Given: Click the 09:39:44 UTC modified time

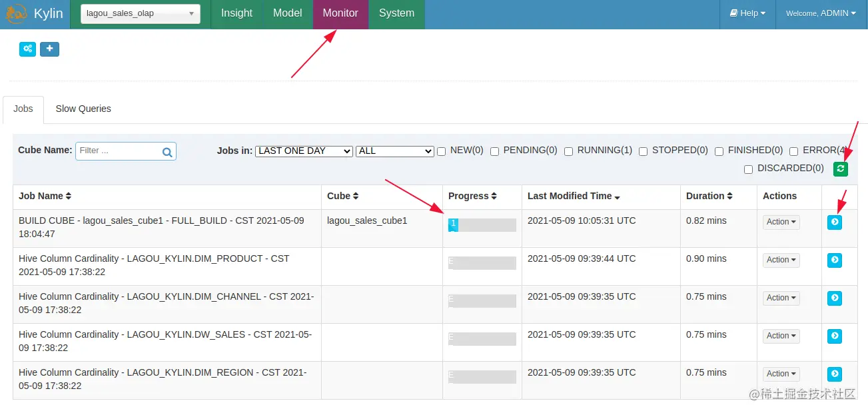Looking at the screenshot, I should point(582,258).
